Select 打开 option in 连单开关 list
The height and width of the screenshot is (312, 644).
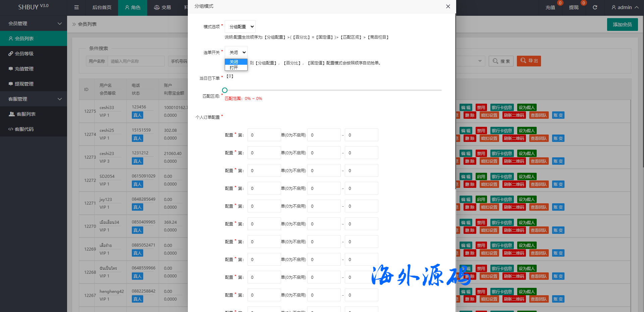coord(234,68)
